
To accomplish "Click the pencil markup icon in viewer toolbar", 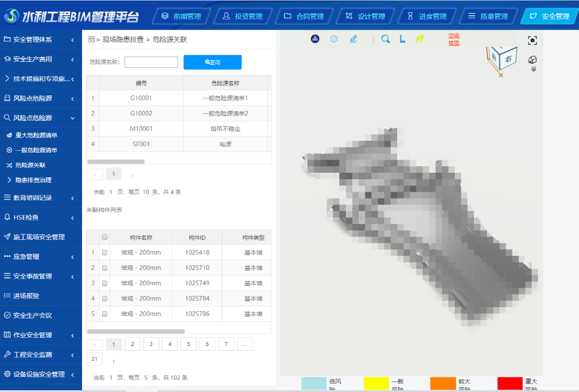I will (354, 39).
